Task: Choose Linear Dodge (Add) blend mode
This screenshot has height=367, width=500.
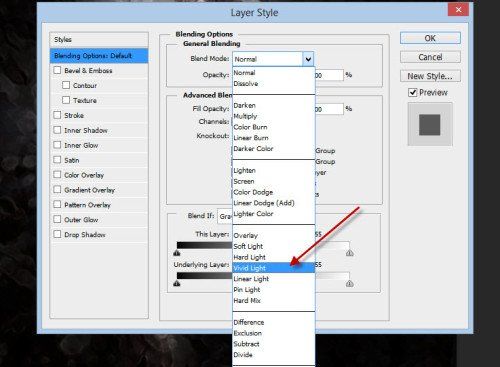Action: pos(274,203)
